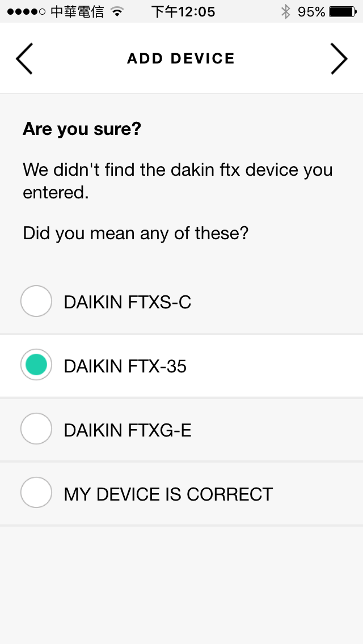Screen dimensions: 363x644
Task: Select the DAIKIN FTXG-E radio button
Action: [x=36, y=429]
